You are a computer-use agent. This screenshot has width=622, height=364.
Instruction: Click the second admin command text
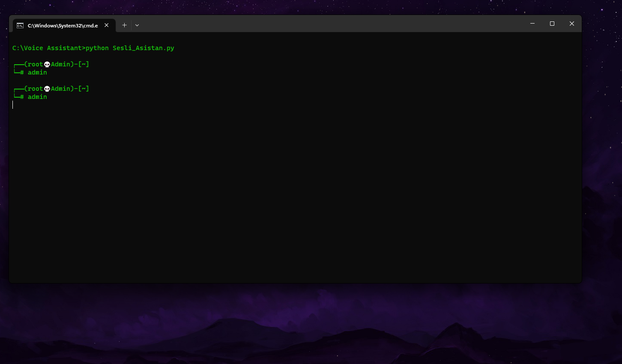click(37, 97)
